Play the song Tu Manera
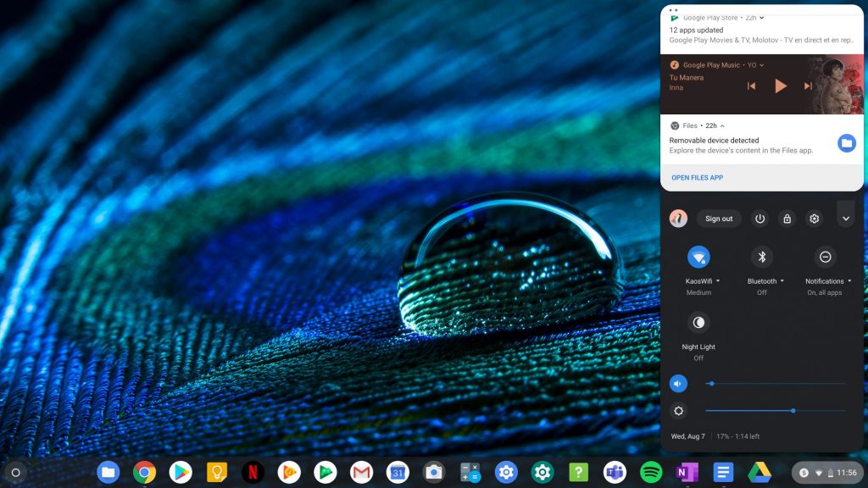Viewport: 868px width, 488px height. (781, 86)
